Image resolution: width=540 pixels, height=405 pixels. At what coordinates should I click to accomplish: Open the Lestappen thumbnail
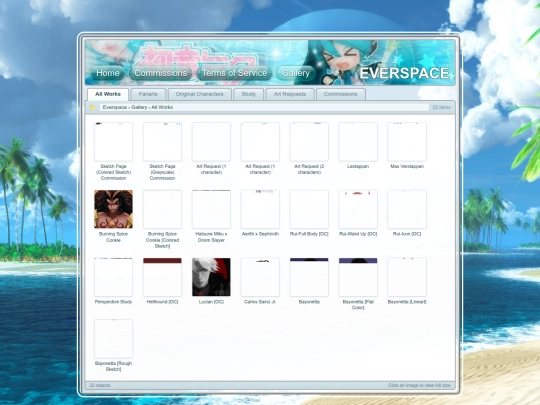pyautogui.click(x=358, y=142)
